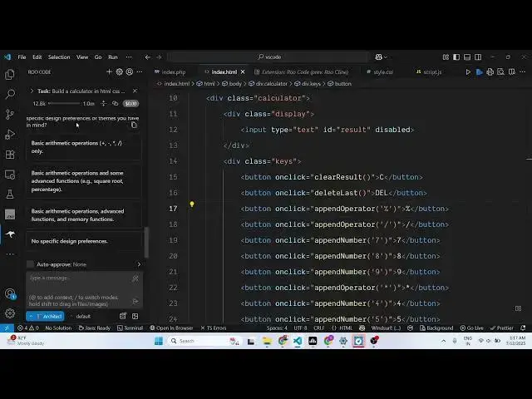Click the add images icon below message box
This screenshot has width=532, height=399.
[135, 316]
